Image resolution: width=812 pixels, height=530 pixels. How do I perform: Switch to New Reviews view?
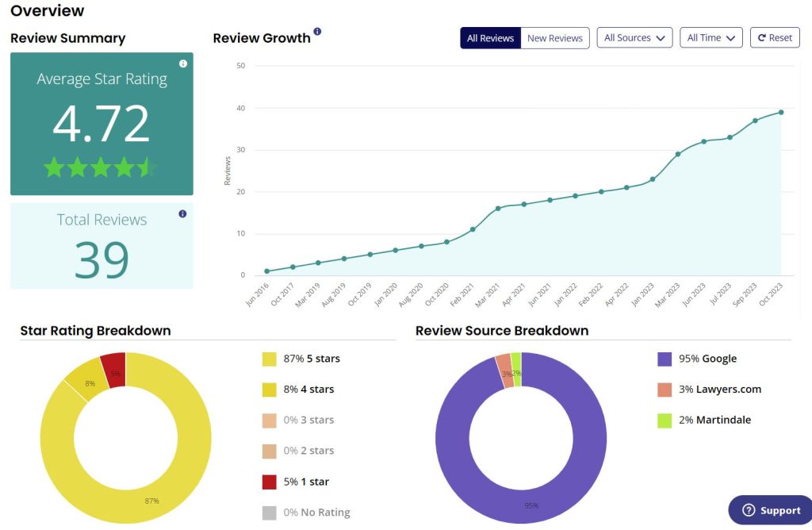pos(554,38)
